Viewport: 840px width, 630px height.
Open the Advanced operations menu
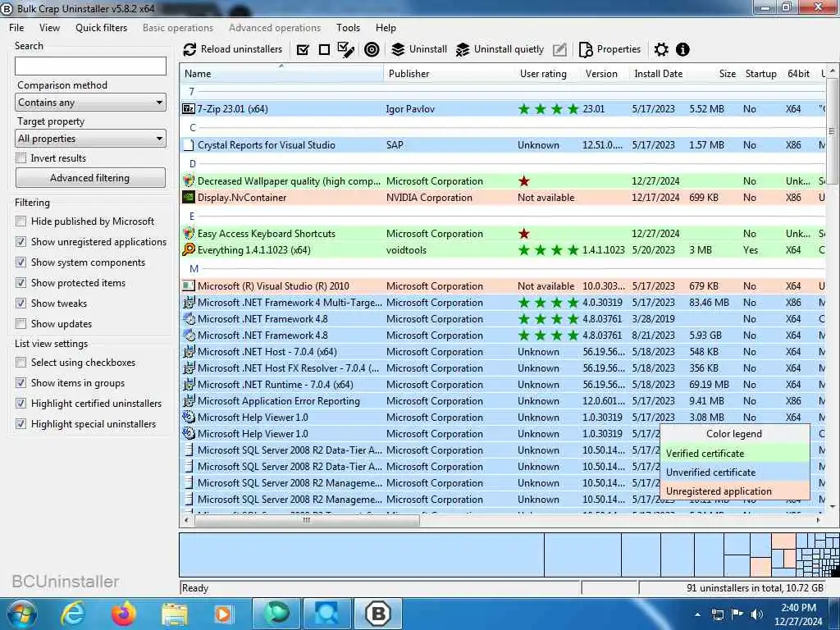pyautogui.click(x=275, y=28)
